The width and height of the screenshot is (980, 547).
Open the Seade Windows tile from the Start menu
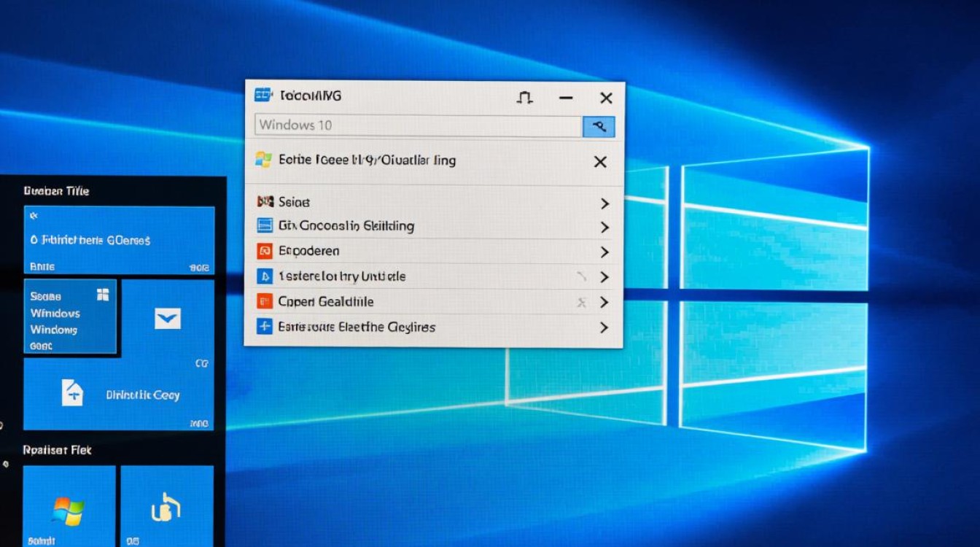pos(70,315)
